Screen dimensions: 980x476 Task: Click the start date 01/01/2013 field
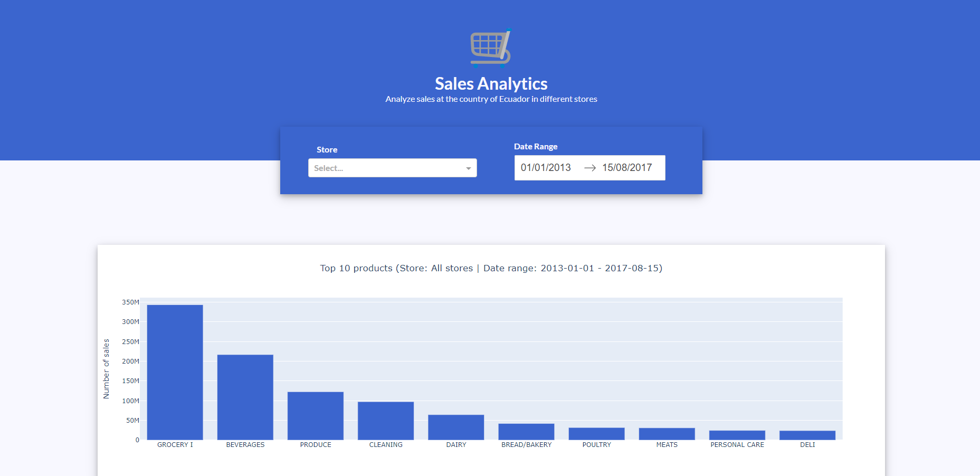pyautogui.click(x=546, y=168)
